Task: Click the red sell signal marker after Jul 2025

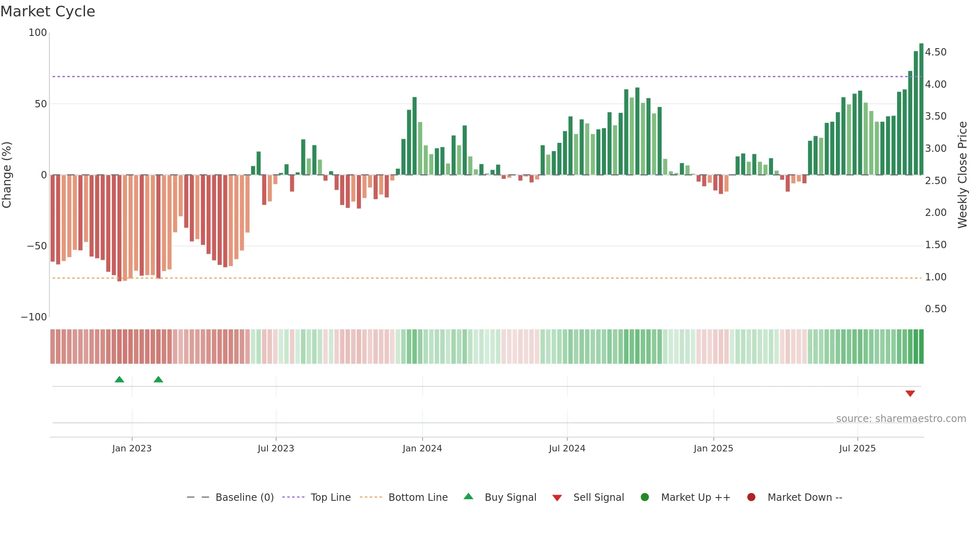Action: 910,393
